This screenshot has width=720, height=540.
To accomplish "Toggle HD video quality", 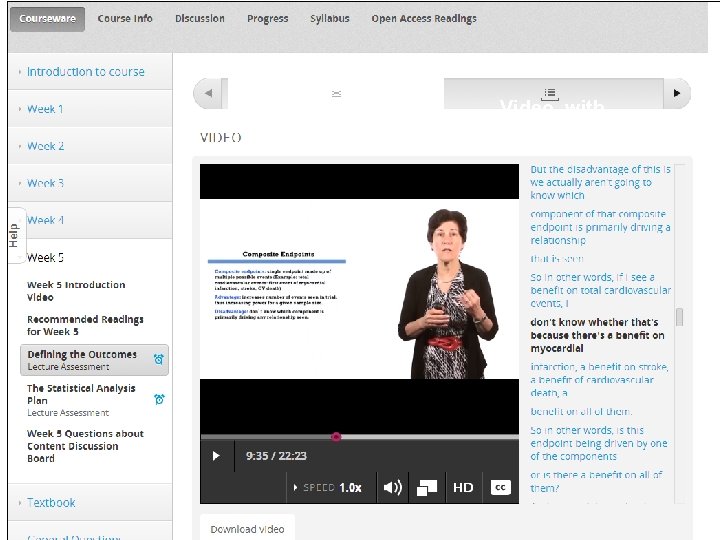I will point(463,487).
